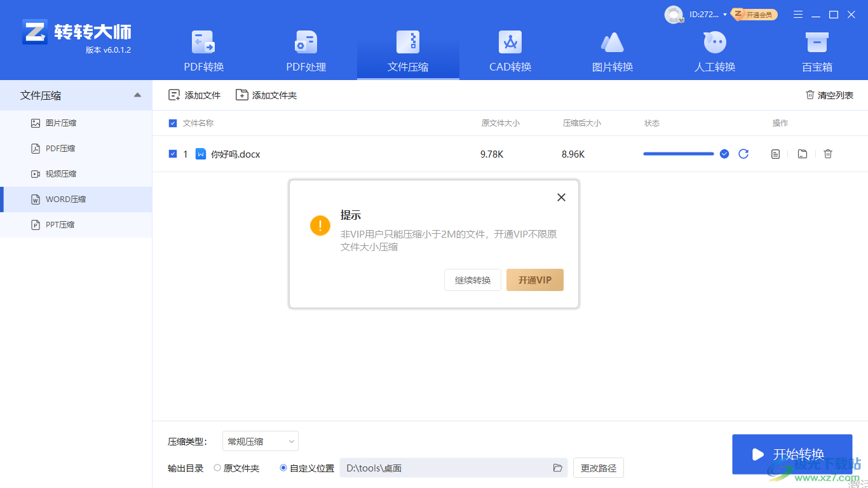868x488 pixels.
Task: Switch to the 百宝箱 tab
Action: click(817, 51)
